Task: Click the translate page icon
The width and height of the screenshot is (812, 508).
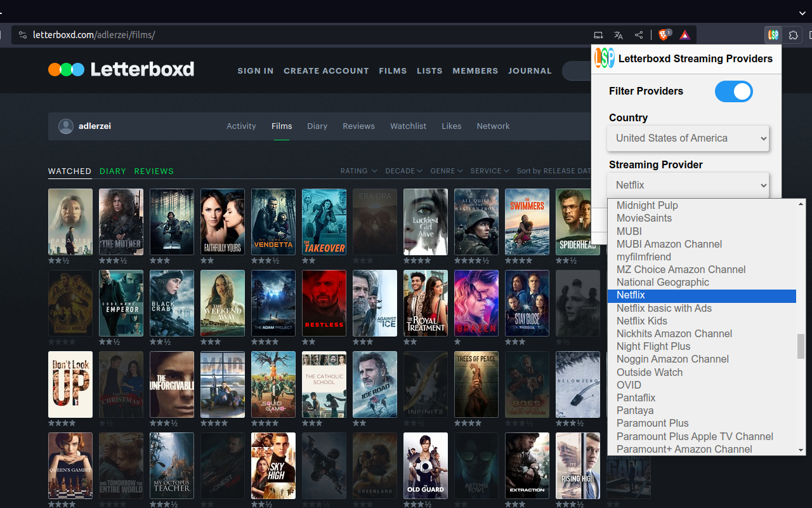Action: pos(619,35)
